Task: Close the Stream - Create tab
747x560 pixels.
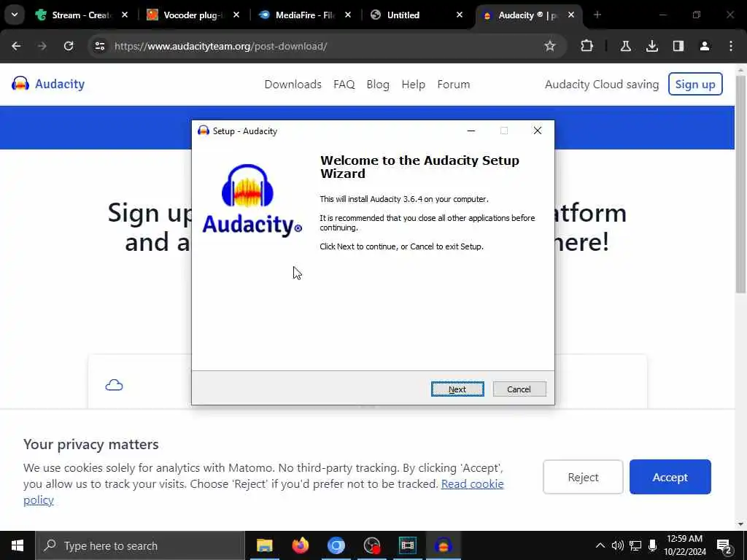Action: point(125,15)
